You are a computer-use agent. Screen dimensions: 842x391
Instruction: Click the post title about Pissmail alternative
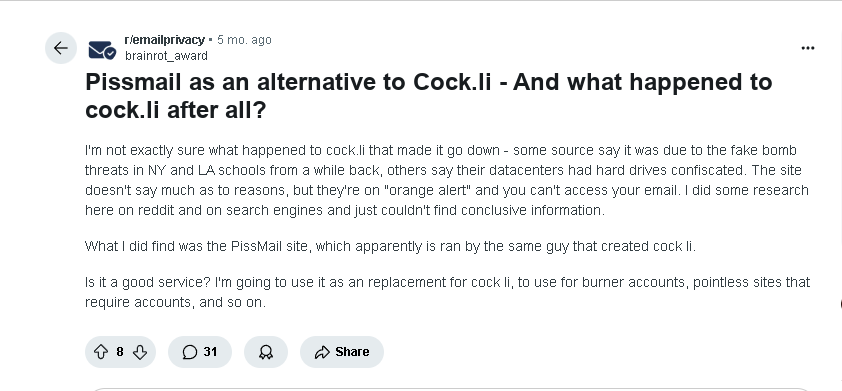click(x=429, y=96)
